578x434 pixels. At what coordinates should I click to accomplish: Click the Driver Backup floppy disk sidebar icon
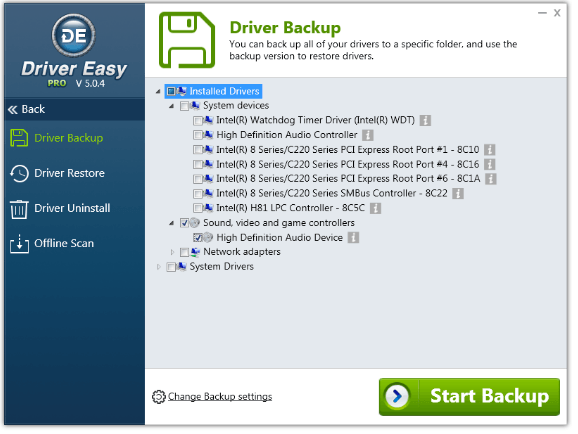(19, 139)
